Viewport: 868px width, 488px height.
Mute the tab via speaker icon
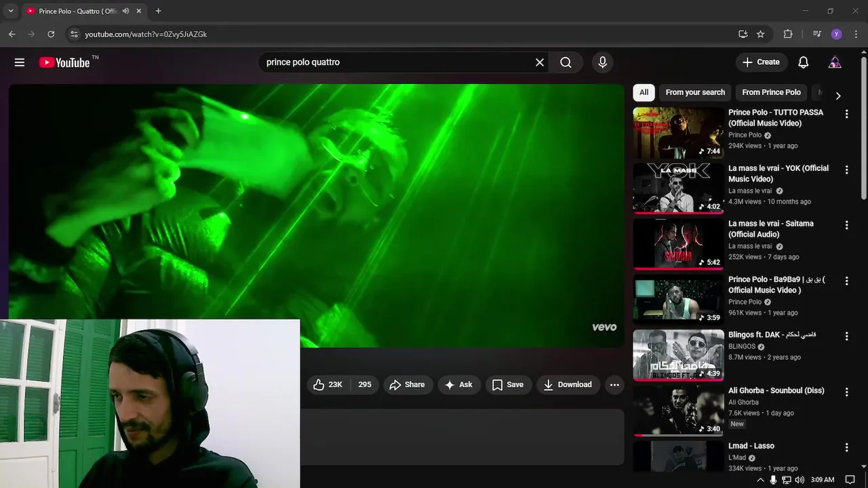(125, 11)
